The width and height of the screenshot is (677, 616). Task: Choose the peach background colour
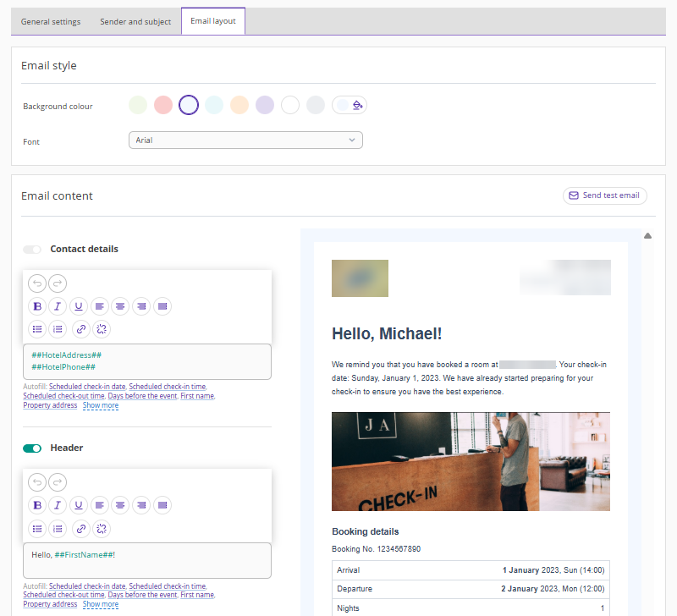click(239, 105)
